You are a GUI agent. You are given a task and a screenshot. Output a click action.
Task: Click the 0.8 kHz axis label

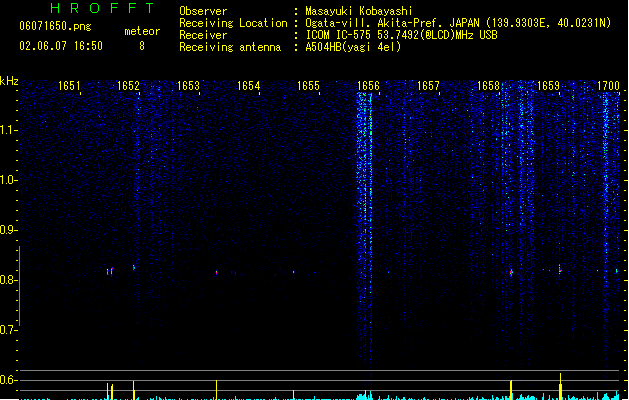tap(8, 280)
